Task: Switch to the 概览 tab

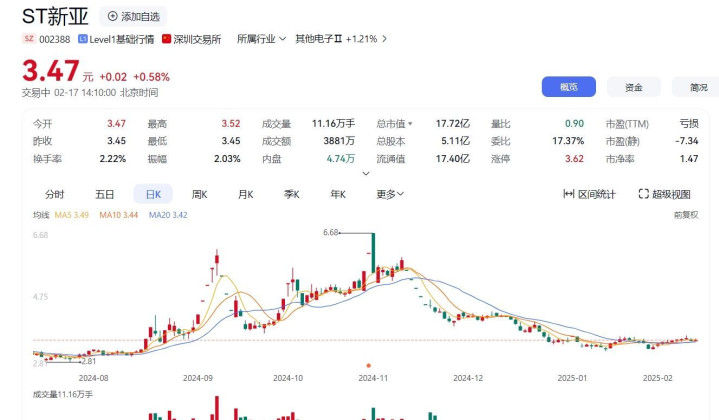Action: 569,87
